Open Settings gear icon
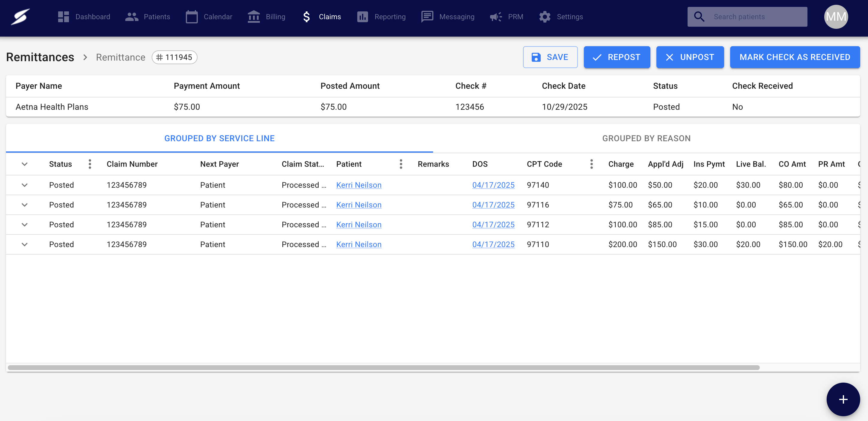 click(x=545, y=16)
